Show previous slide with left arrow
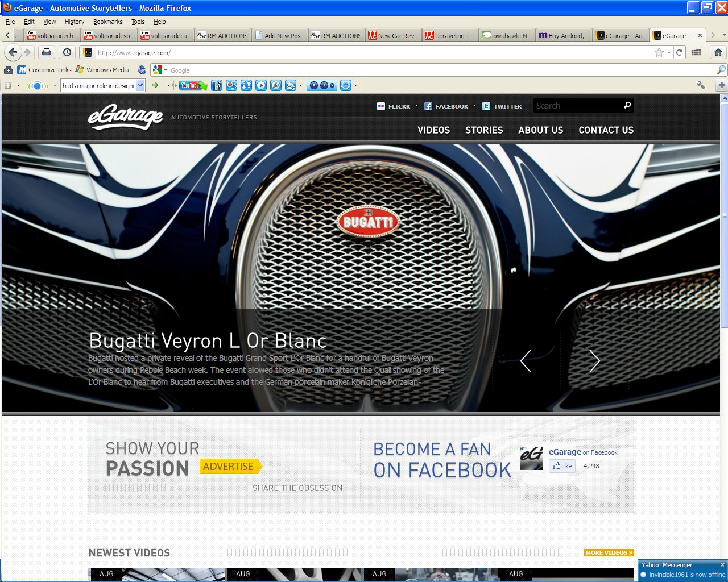Screen dimensions: 728x582 click(526, 361)
